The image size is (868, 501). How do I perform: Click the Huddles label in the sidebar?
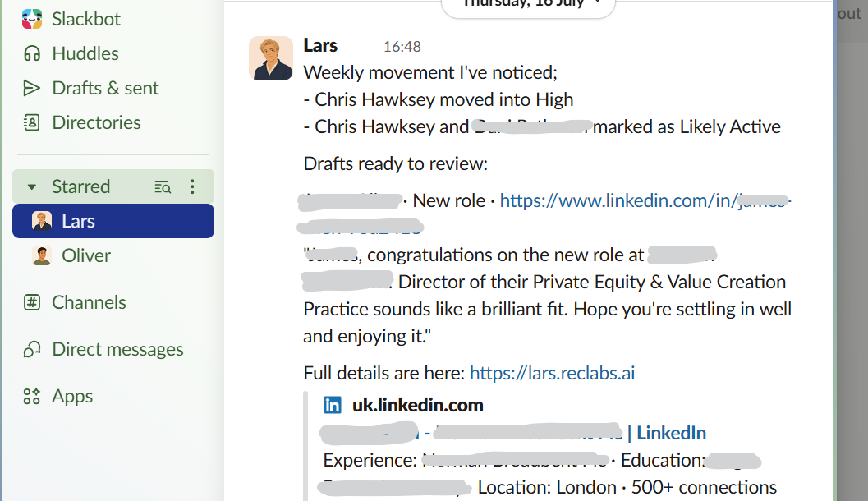[x=85, y=53]
